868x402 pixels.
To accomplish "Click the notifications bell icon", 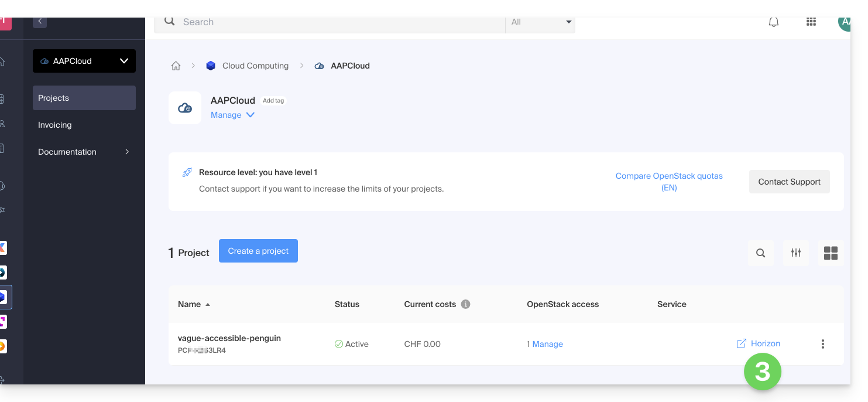I will (x=774, y=22).
